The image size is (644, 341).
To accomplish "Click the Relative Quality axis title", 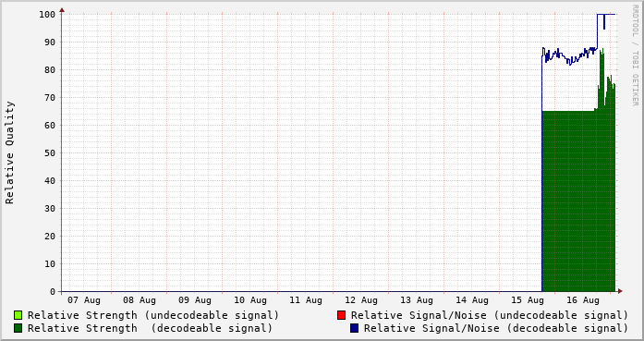I will pyautogui.click(x=10, y=152).
